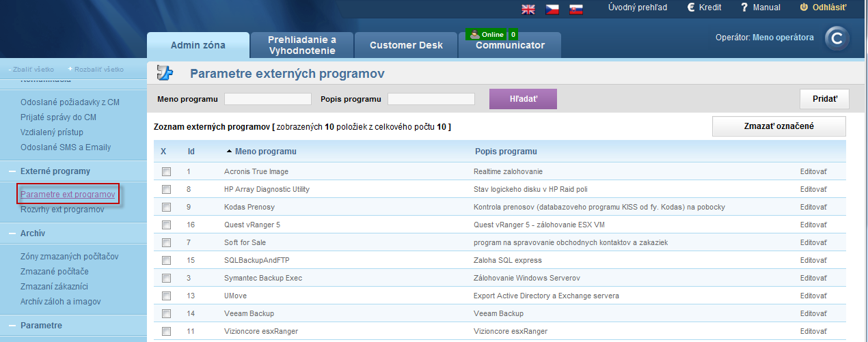The image size is (868, 342).
Task: Open Kredit from the euro-icon link
Action: pos(705,8)
